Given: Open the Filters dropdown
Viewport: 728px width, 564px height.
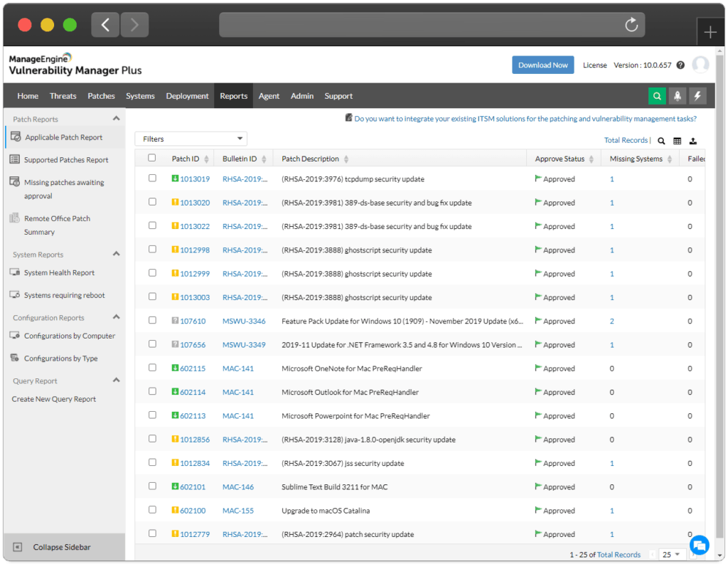Looking at the screenshot, I should pyautogui.click(x=191, y=139).
